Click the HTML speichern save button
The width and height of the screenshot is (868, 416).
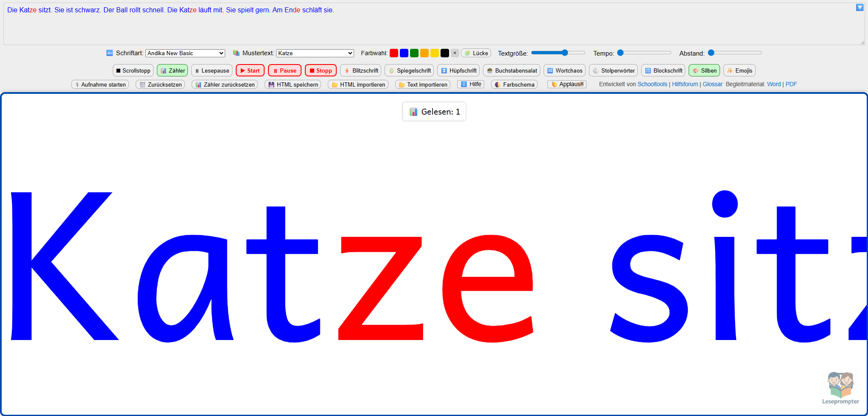coord(293,84)
